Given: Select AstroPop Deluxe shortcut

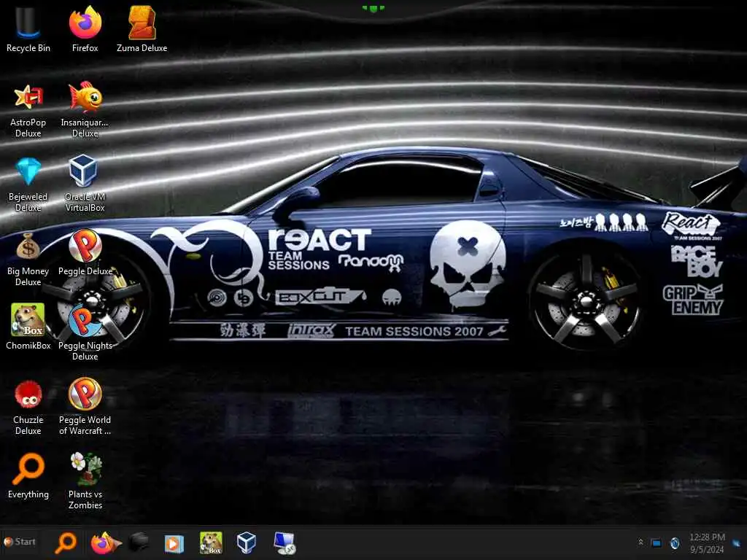Looking at the screenshot, I should coord(28,111).
